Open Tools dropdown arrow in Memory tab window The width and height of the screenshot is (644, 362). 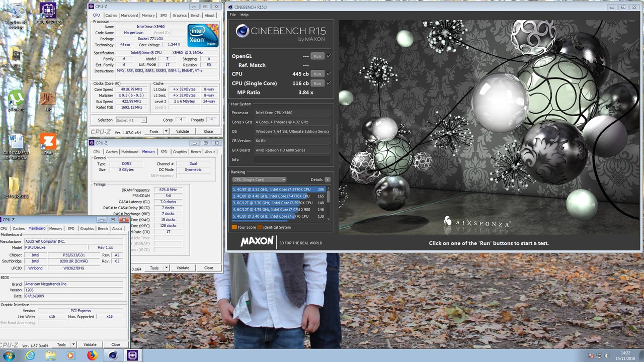coord(166,267)
